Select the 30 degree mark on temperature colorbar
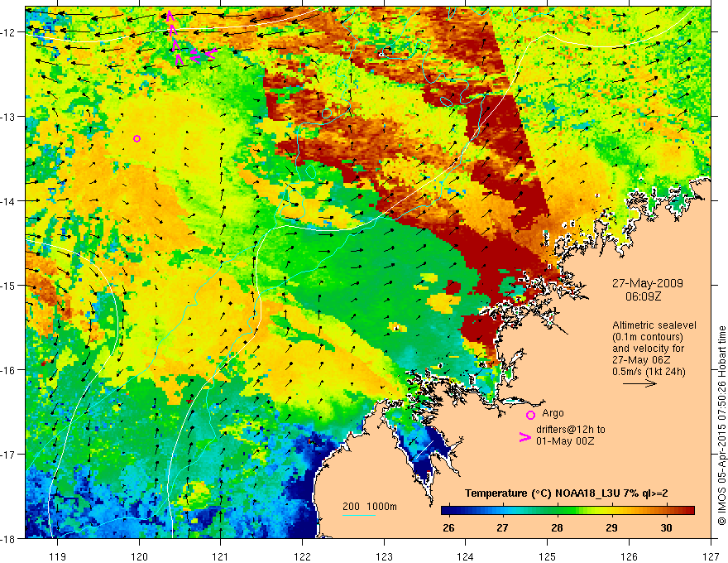The width and height of the screenshot is (728, 563). 666,527
